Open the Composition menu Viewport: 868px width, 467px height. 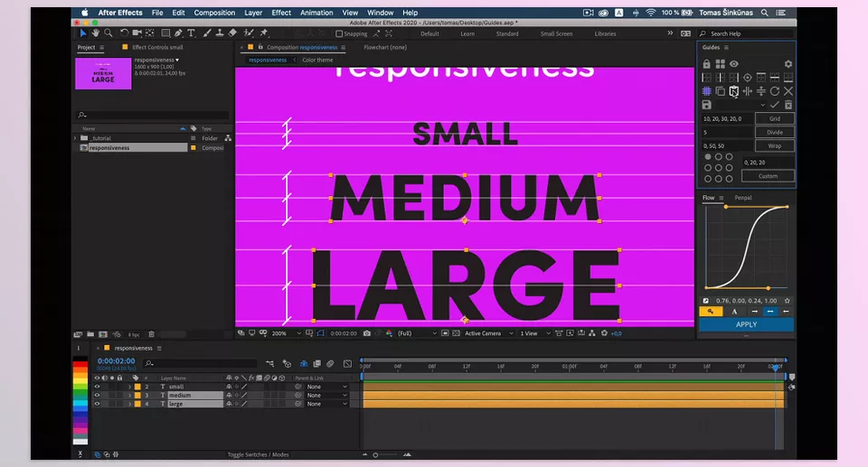214,13
